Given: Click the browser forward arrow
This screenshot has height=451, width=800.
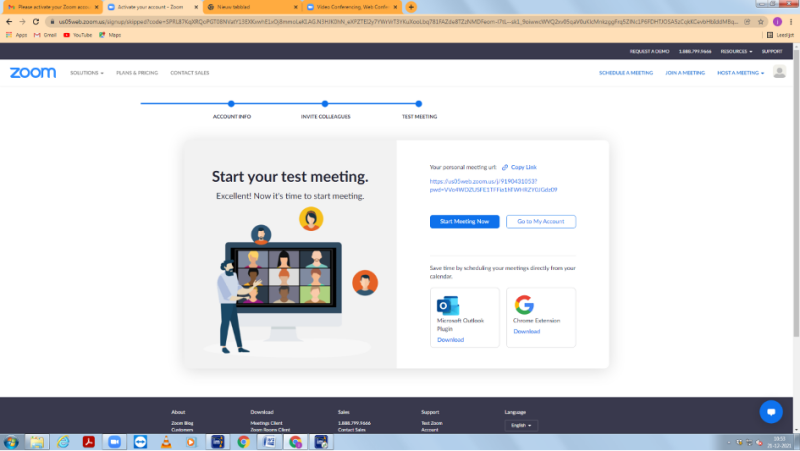Looking at the screenshot, I should tap(22, 21).
